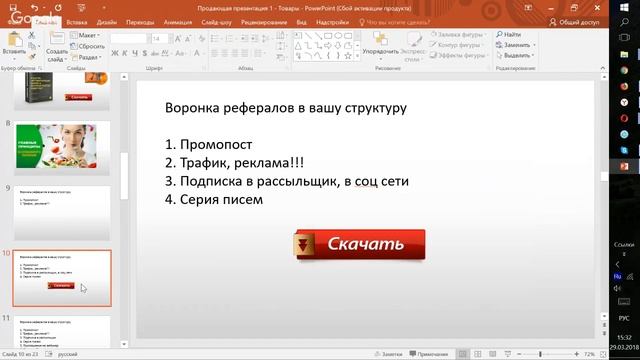This screenshot has height=360, width=640.
Task: Toggle Заметки notes pane
Action: tap(389, 354)
